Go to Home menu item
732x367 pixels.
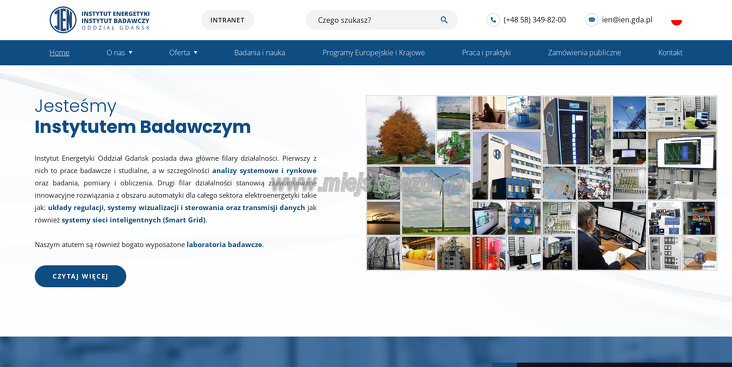tap(59, 53)
